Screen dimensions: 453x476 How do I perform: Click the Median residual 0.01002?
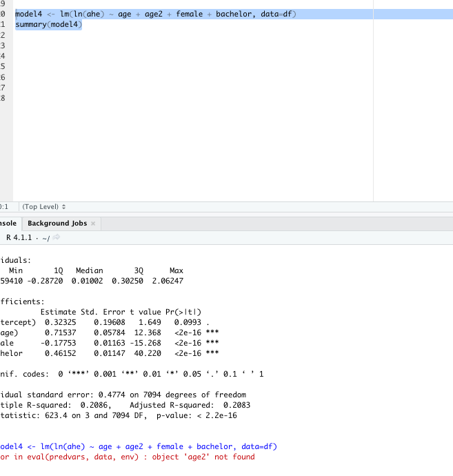[x=87, y=281]
